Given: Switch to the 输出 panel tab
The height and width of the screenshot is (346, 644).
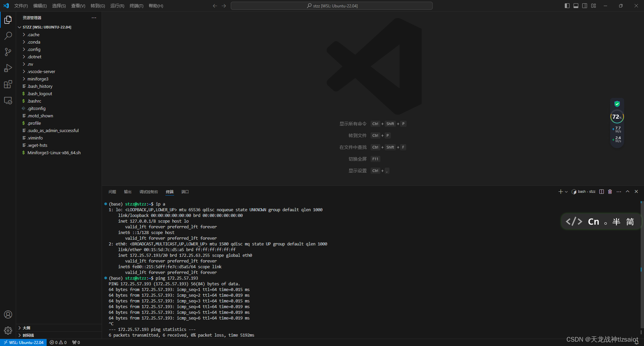Looking at the screenshot, I should 128,192.
